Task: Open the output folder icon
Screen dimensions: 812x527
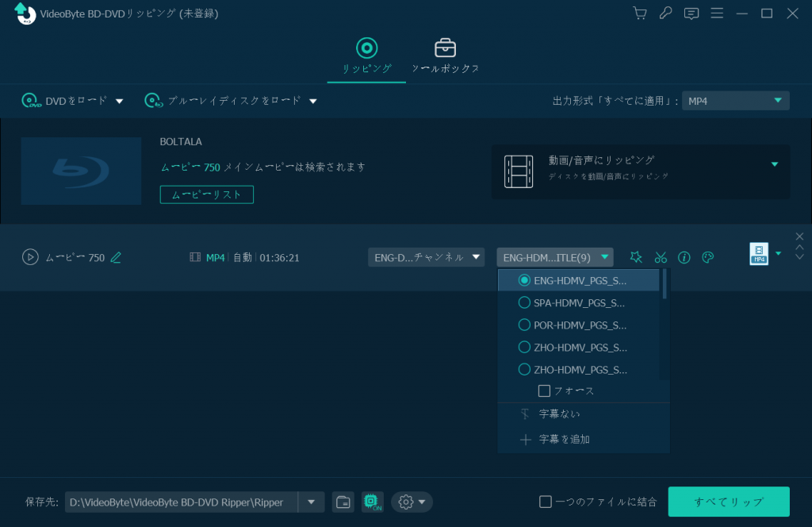Action: coord(343,502)
